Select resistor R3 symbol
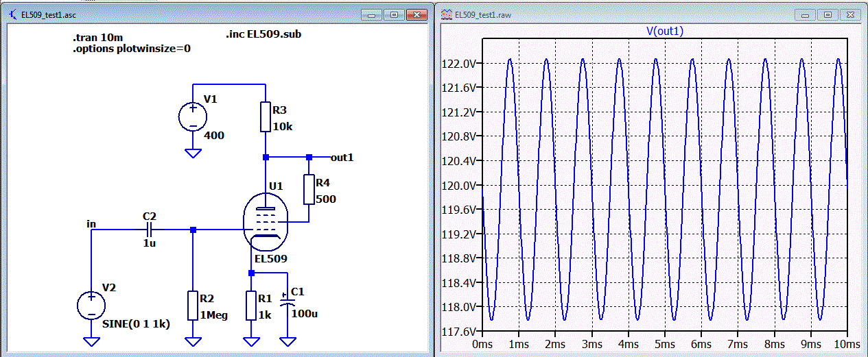 pyautogui.click(x=265, y=116)
